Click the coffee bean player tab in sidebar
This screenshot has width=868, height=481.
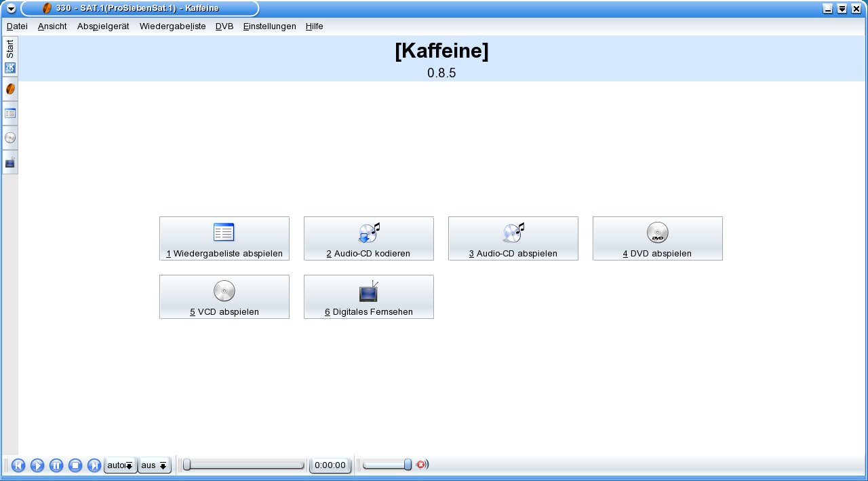[x=10, y=89]
